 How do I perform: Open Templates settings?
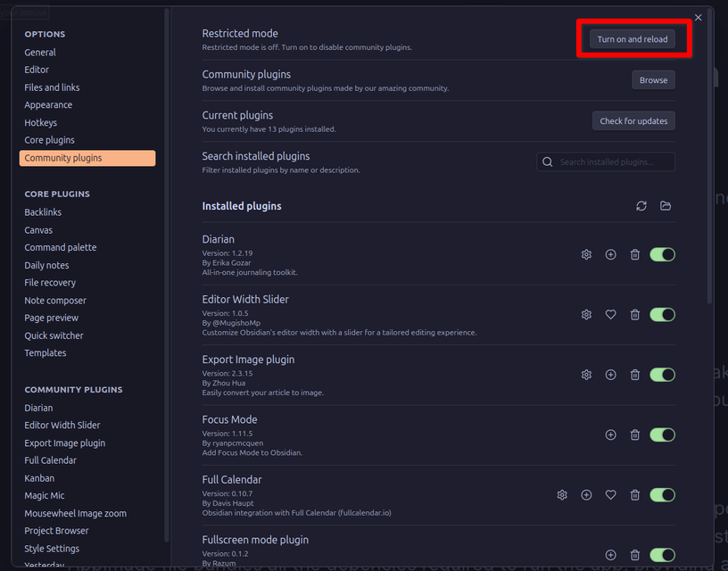tap(87, 352)
